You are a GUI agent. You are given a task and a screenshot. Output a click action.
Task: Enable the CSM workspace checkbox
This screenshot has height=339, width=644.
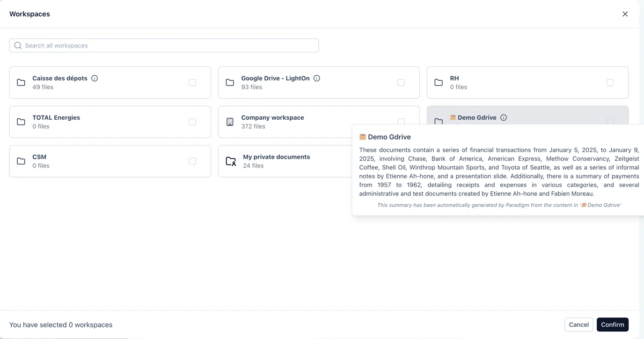192,161
